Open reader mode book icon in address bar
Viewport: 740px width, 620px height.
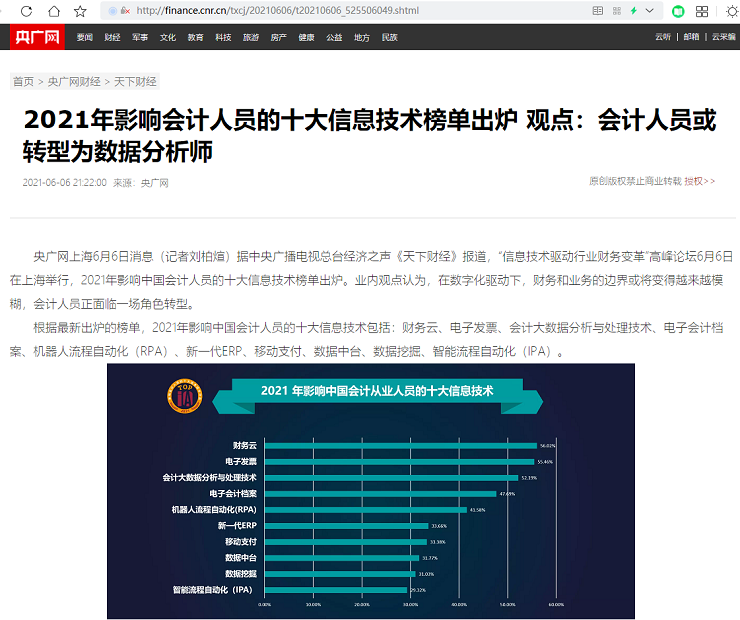[x=598, y=11]
